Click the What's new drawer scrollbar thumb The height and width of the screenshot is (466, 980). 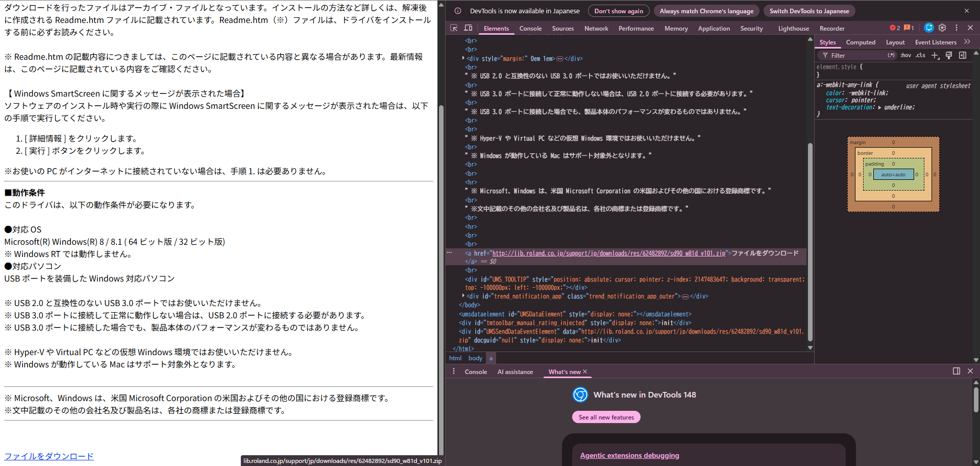click(x=976, y=400)
